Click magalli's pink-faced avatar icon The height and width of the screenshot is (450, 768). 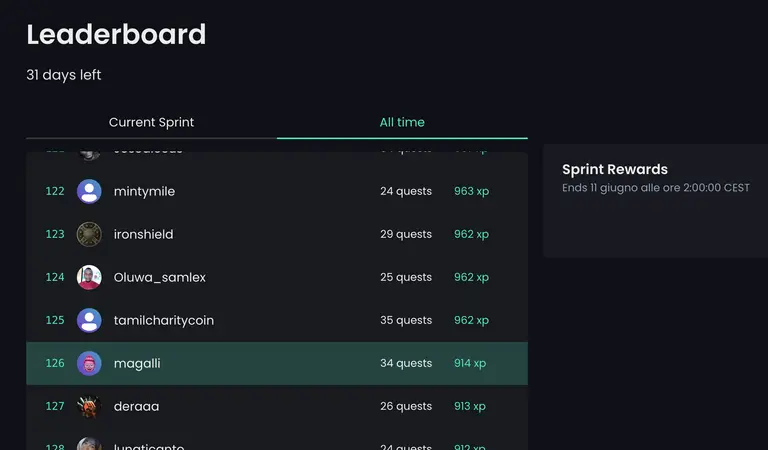click(89, 363)
